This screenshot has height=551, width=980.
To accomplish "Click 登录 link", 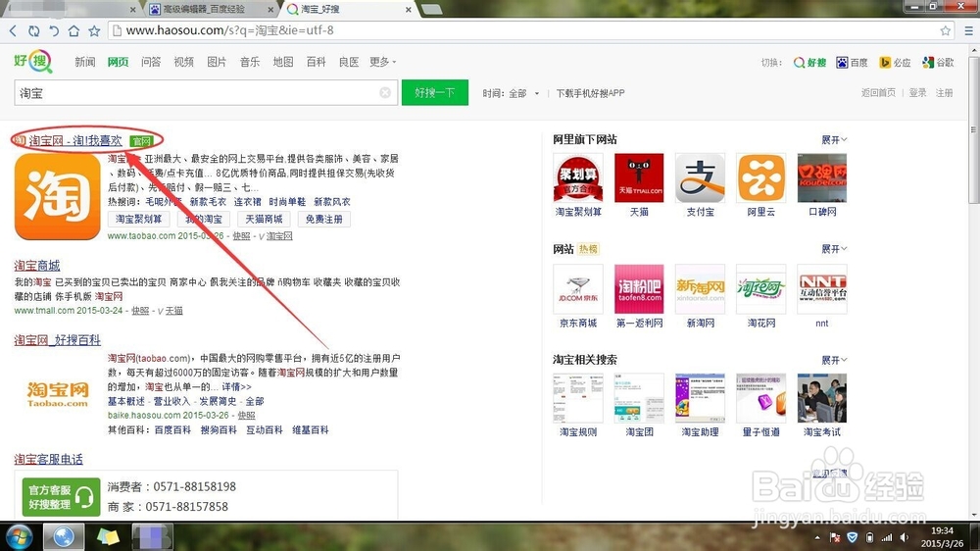I will click(x=917, y=92).
